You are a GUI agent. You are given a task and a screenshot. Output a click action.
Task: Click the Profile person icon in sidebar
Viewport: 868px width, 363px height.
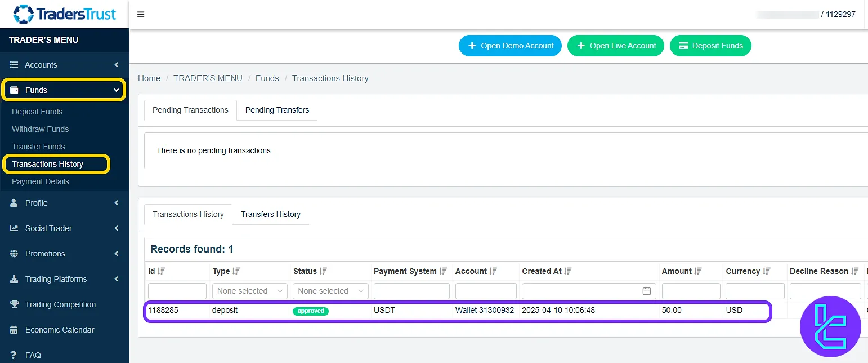(14, 203)
